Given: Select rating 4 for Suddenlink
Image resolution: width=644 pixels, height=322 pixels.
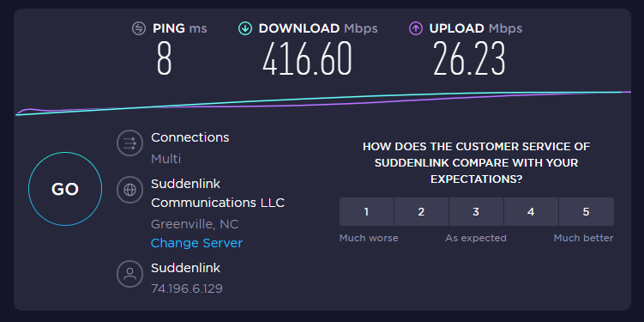Looking at the screenshot, I should point(531,212).
